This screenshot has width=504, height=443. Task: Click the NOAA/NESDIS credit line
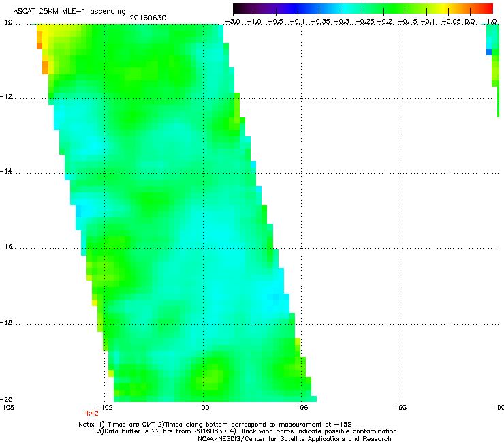[294, 439]
